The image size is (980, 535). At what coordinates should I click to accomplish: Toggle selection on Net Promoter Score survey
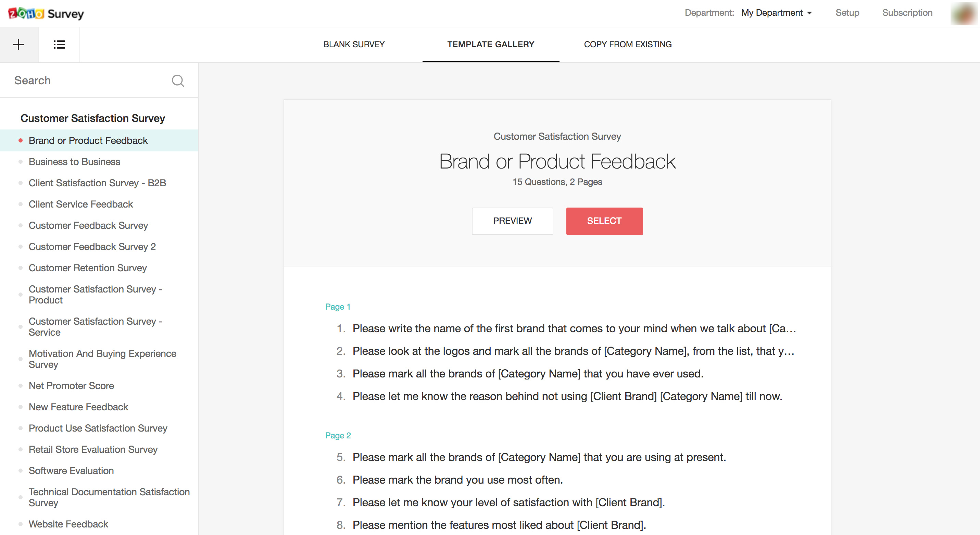click(71, 385)
